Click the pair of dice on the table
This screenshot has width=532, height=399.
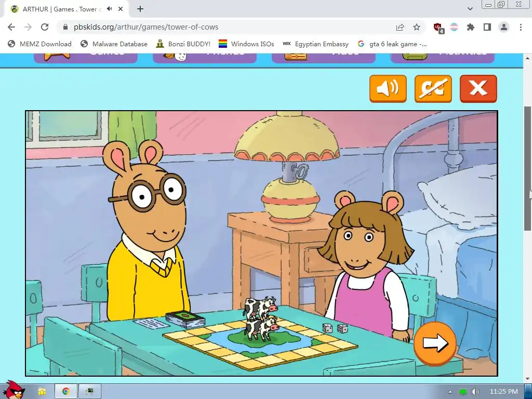pyautogui.click(x=335, y=328)
